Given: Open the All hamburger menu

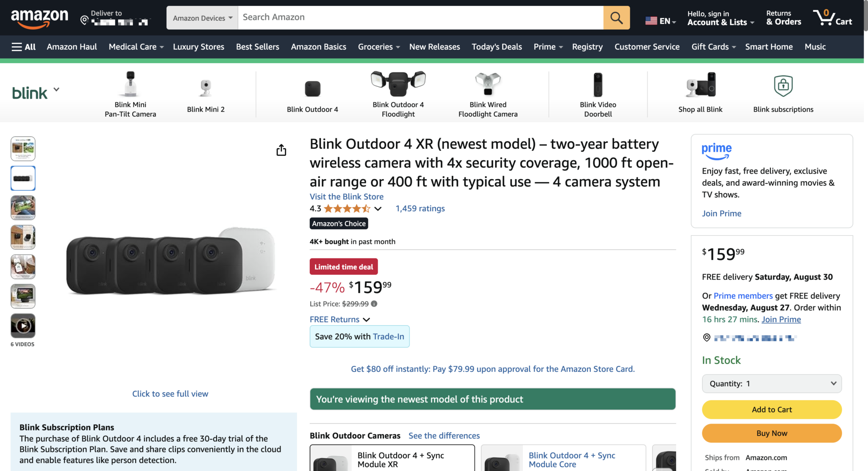Looking at the screenshot, I should tap(23, 47).
